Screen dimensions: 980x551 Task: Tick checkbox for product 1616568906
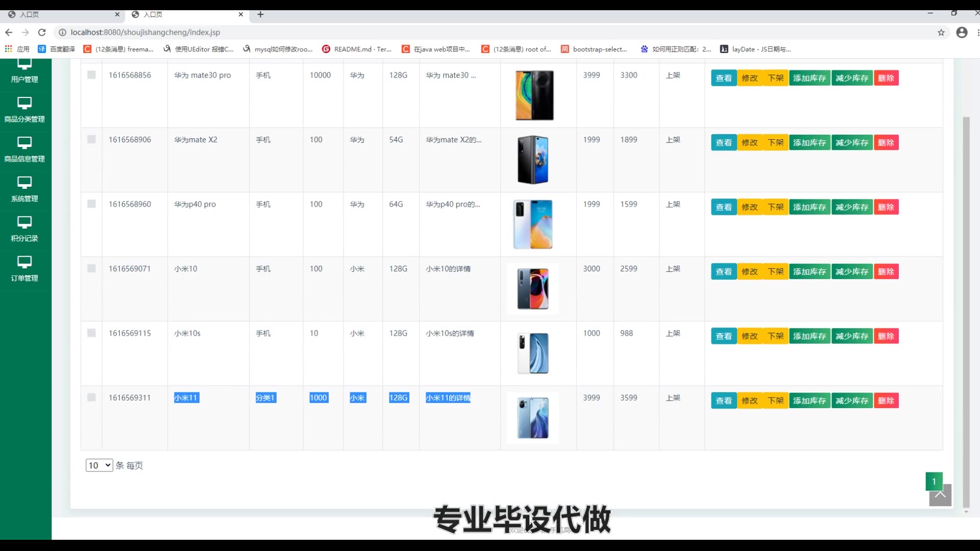91,139
